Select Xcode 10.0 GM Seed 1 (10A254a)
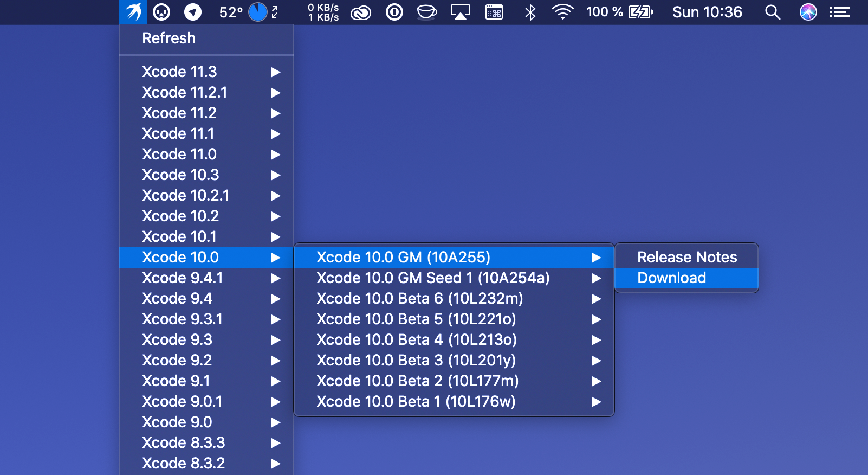Screen dimensions: 868x475 (x=454, y=278)
